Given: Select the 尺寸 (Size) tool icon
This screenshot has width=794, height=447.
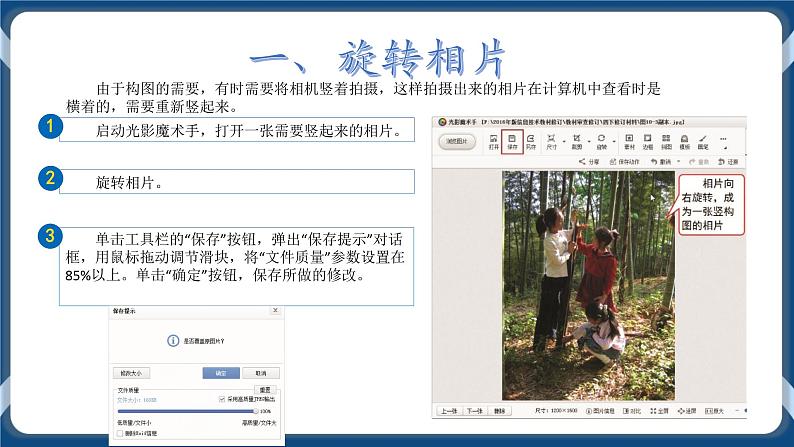Looking at the screenshot, I should click(551, 142).
